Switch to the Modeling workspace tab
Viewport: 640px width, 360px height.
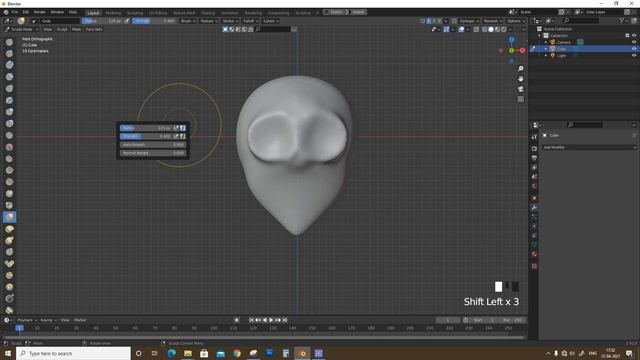coord(113,13)
